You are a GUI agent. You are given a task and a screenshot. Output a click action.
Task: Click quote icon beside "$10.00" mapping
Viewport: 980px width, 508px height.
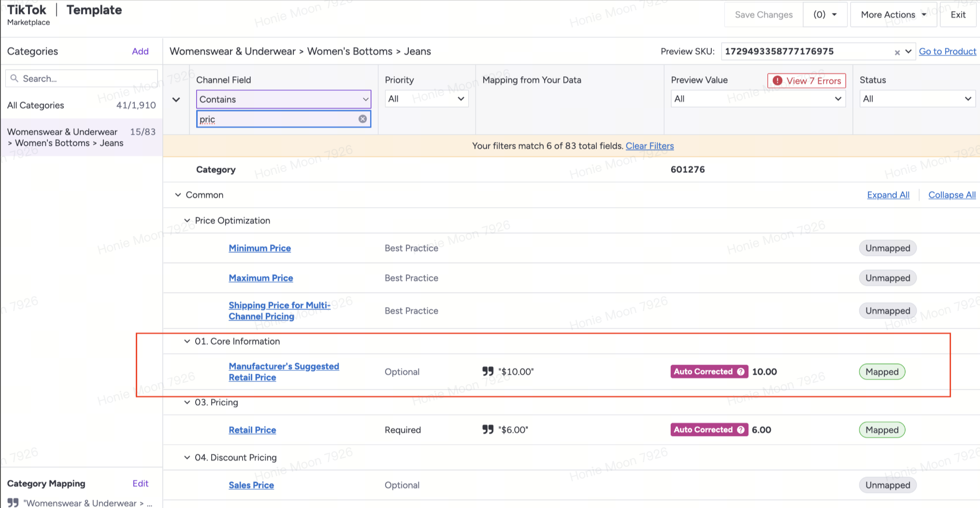click(x=488, y=371)
